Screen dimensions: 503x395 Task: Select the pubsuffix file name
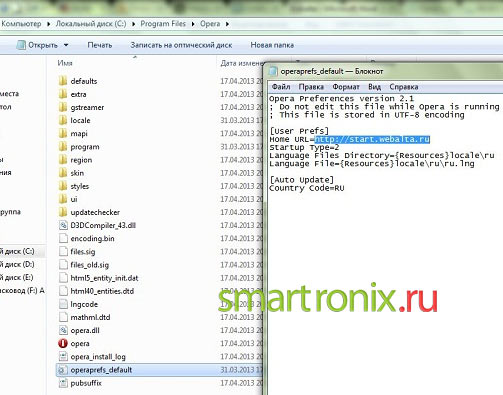(86, 383)
